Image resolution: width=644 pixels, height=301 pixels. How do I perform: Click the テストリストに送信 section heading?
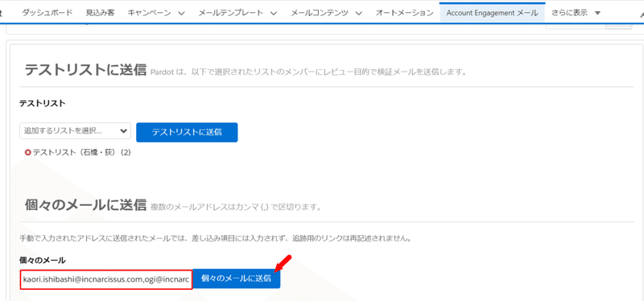(85, 70)
